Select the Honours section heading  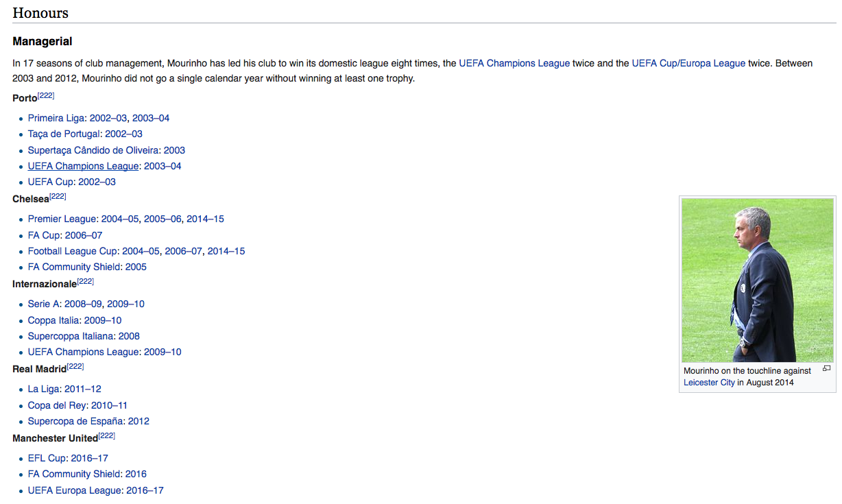pos(40,12)
